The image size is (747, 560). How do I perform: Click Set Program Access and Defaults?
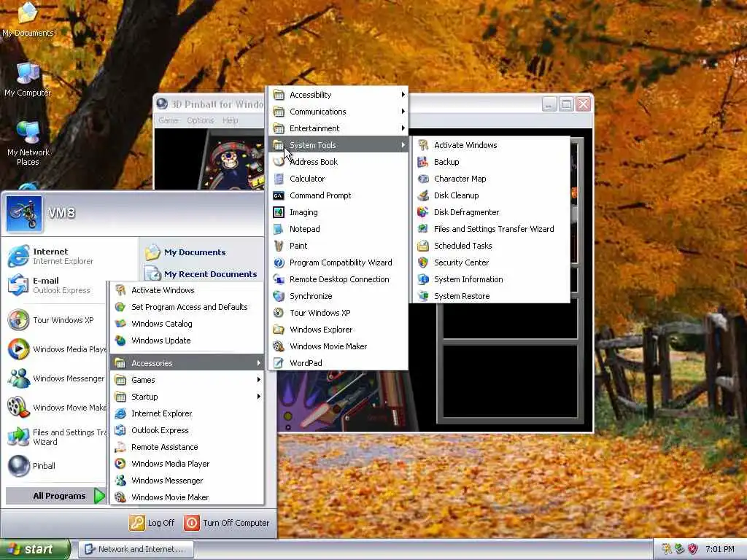pos(187,307)
